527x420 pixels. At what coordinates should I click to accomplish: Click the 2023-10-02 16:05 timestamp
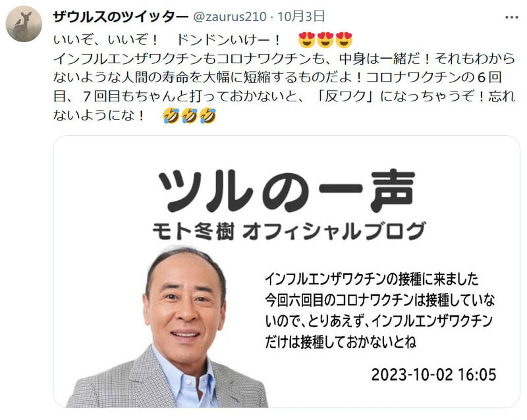coord(433,375)
